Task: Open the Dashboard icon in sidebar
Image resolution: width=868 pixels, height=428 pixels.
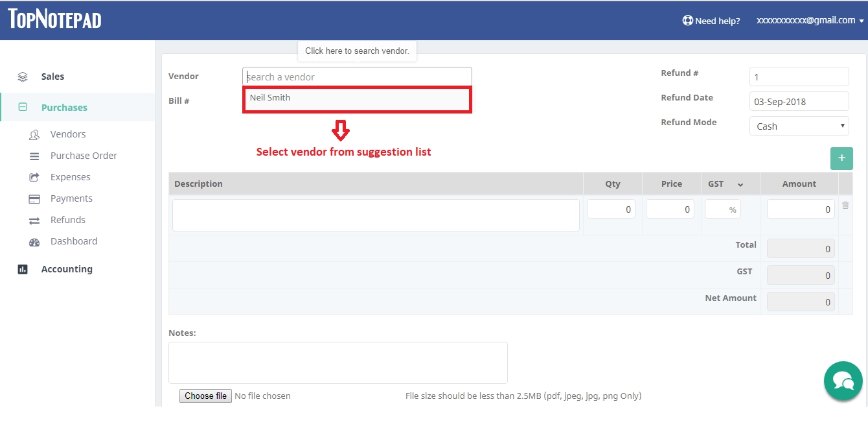Action: coord(36,241)
